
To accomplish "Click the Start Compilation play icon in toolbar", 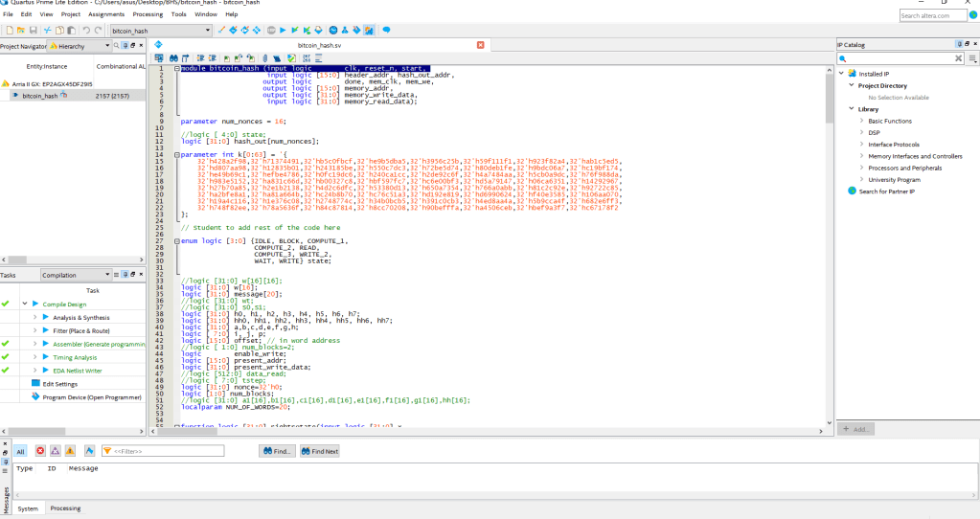I will (283, 31).
